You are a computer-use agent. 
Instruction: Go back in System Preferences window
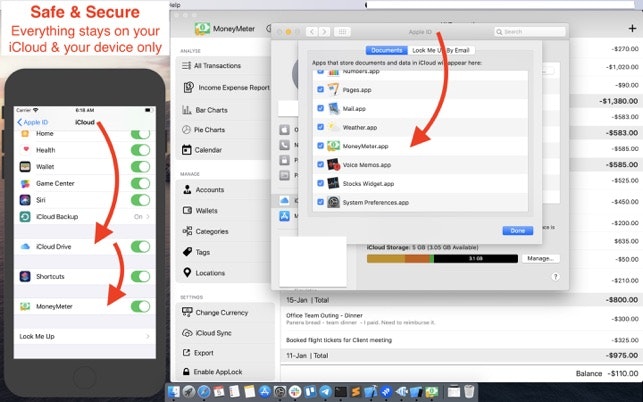(311, 32)
